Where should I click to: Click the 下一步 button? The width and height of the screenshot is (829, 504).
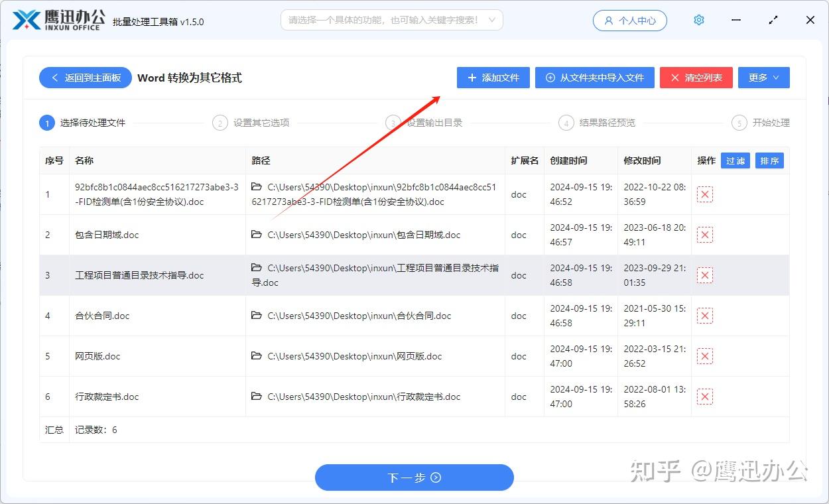(414, 477)
